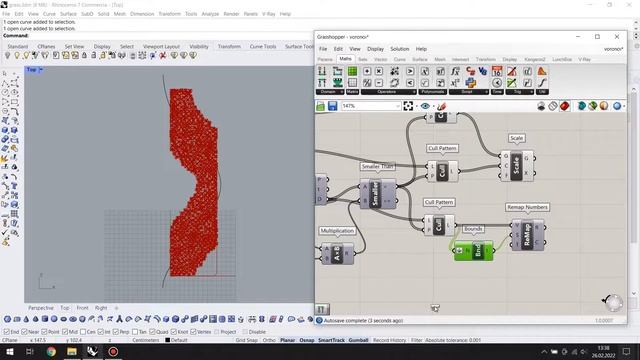Open the Top viewport title dropdown arrow
The height and width of the screenshot is (360, 640).
point(41,70)
